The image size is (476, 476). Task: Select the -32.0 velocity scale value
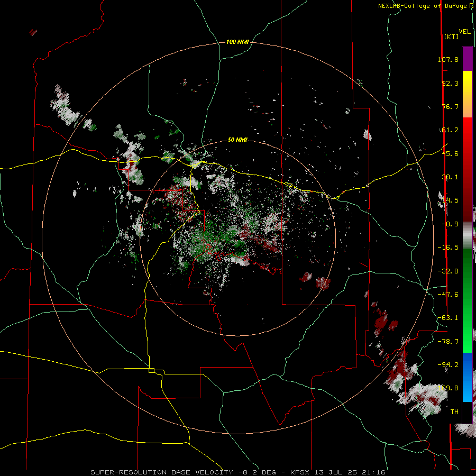tap(448, 271)
